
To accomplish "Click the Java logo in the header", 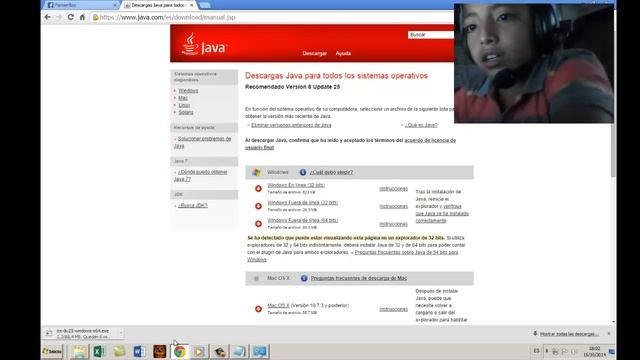I will pos(204,44).
